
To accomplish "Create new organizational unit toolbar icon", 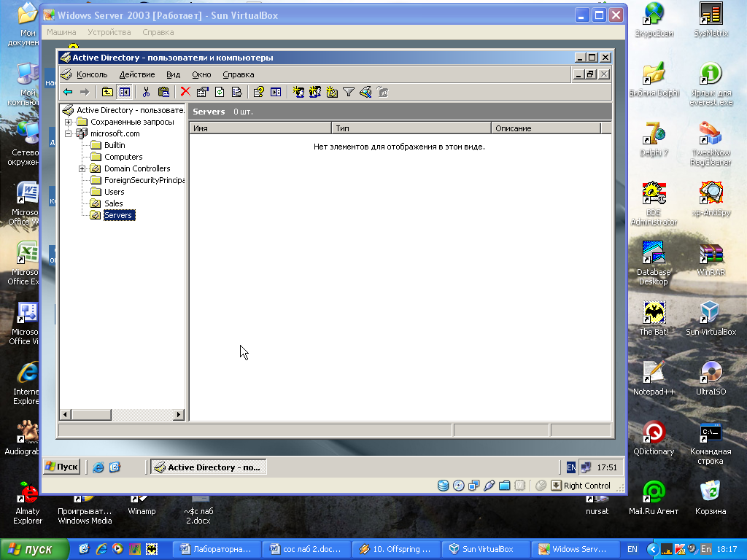I will click(332, 92).
